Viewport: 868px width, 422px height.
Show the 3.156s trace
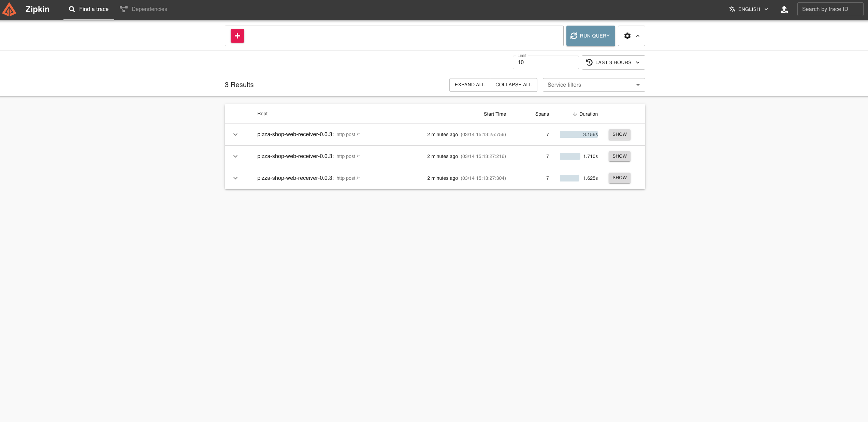pos(619,134)
